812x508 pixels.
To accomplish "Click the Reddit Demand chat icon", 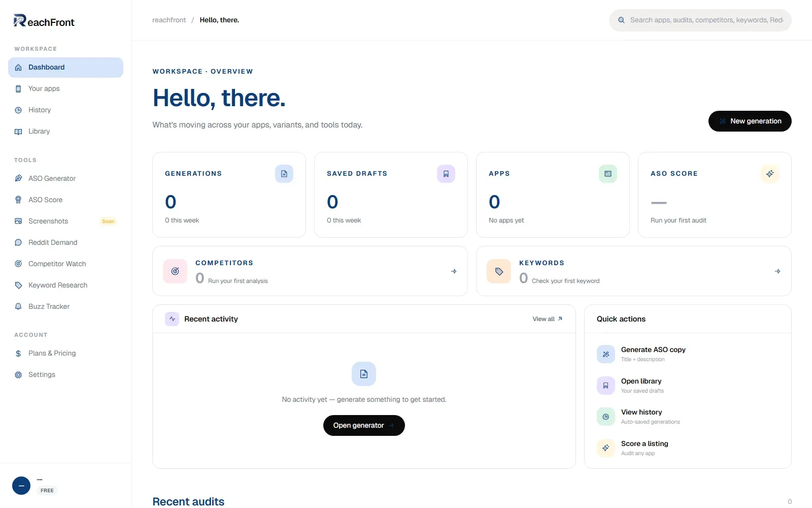I will pos(18,242).
